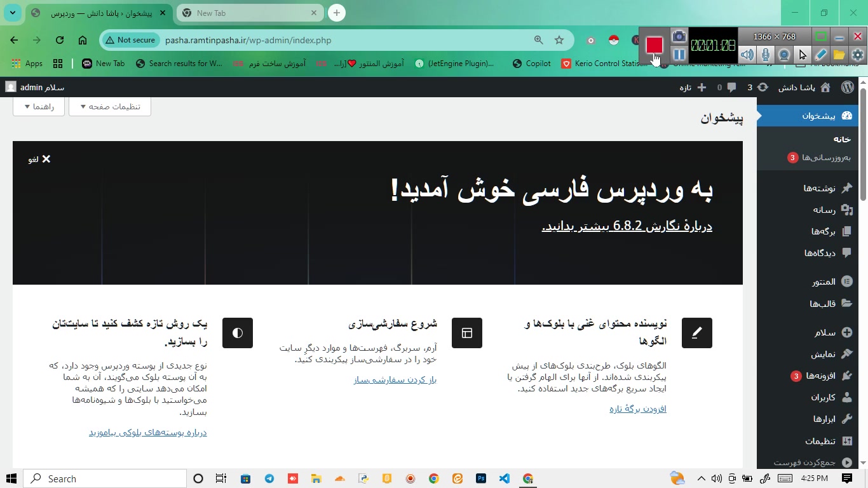Viewport: 868px width, 488px height.
Task: Bookmark this page with star icon
Action: (x=559, y=40)
